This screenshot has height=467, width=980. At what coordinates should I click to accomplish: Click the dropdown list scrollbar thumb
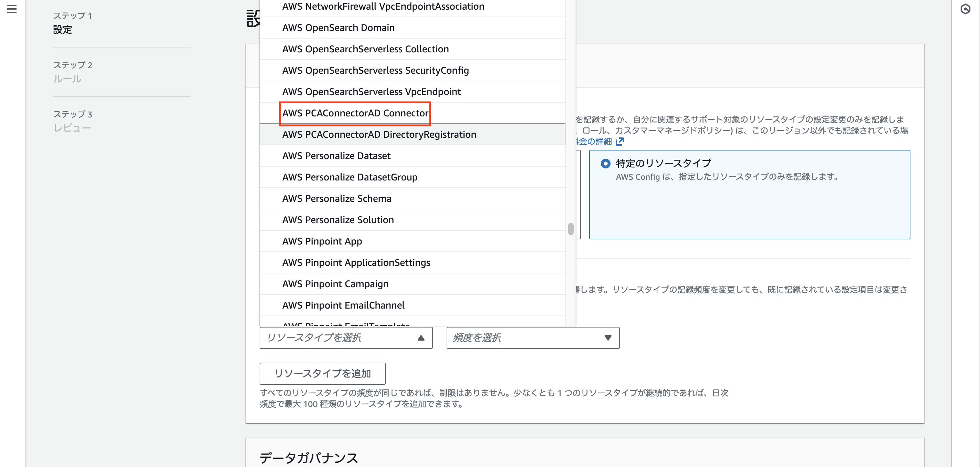point(570,229)
